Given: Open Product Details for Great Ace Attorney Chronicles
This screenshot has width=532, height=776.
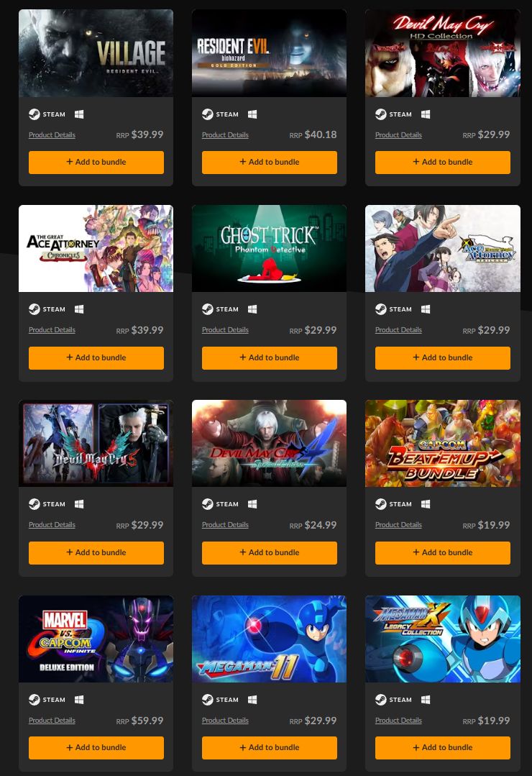Looking at the screenshot, I should 52,330.
